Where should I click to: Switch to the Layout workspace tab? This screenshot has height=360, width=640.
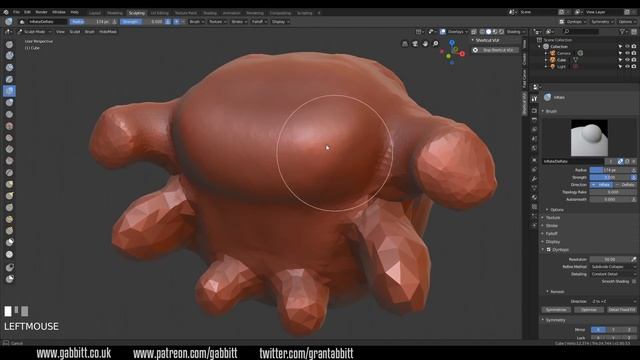(95, 13)
